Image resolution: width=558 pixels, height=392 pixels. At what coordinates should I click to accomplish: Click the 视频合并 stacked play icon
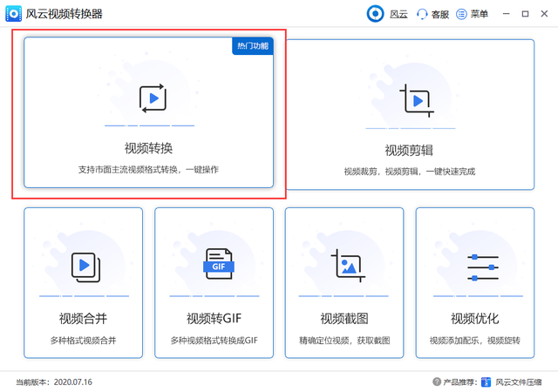85,266
